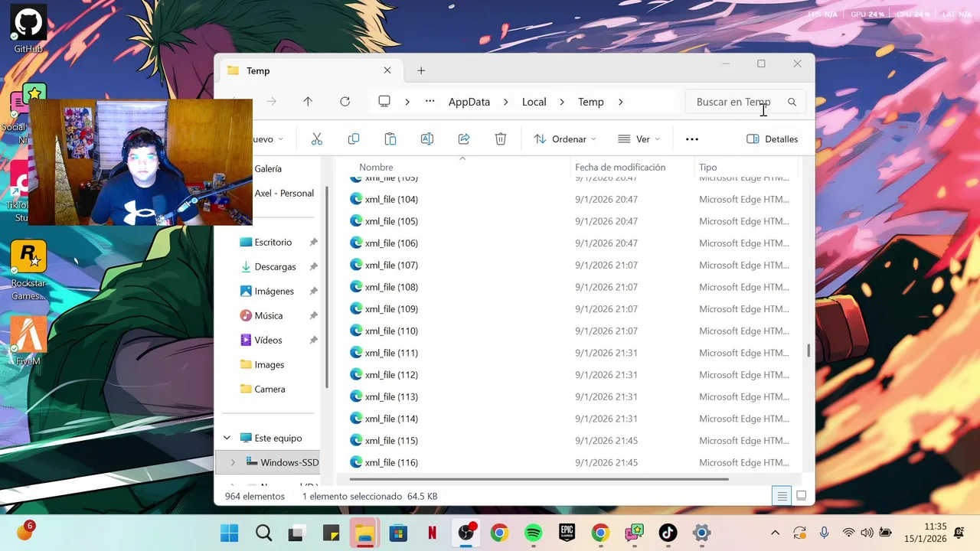Click the pin icon next to Descargas

coord(313,267)
